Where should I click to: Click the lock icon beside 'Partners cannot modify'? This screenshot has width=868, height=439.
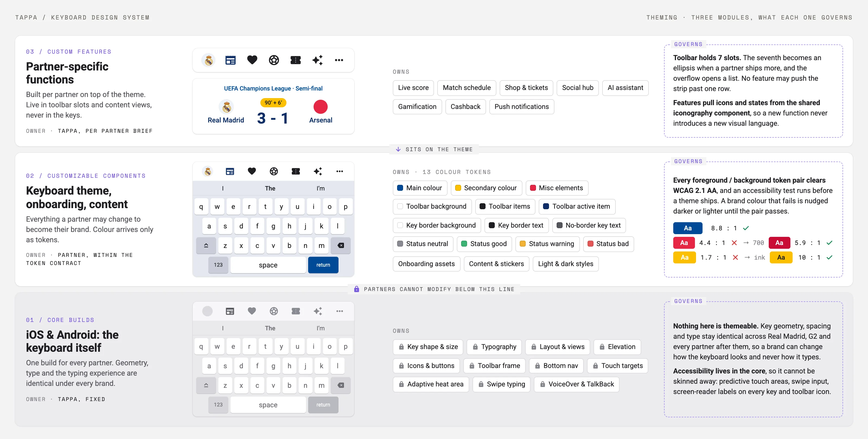[x=356, y=289]
